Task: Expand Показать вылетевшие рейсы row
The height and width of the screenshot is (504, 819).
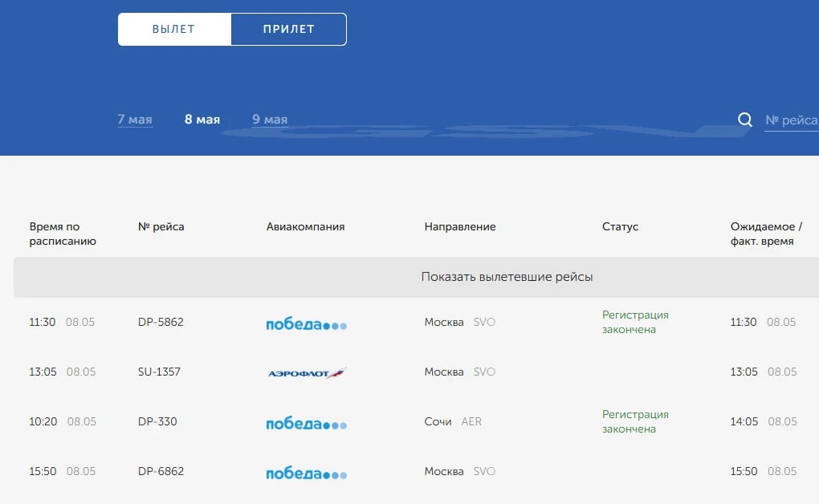Action: pos(416,277)
